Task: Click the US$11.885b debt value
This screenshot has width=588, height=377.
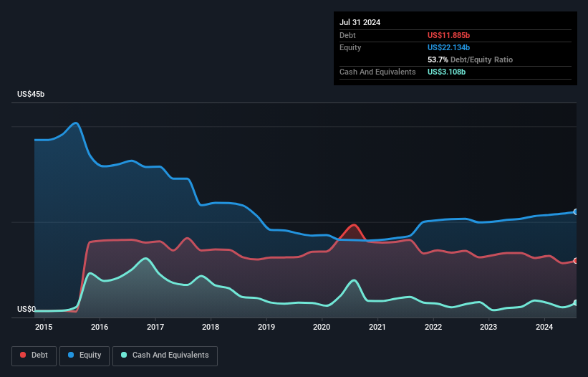Action: coord(448,35)
